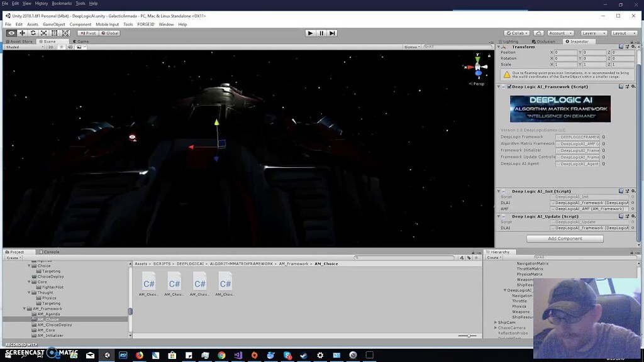Viewport: 644px width, 362px height.
Task: Disable the Deep Logic AI_Framework script checkbox
Action: (509, 86)
